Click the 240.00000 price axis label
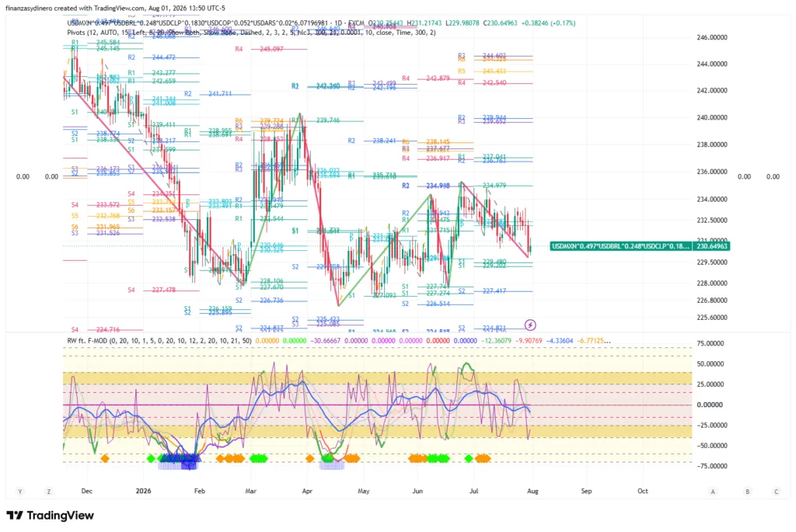This screenshot has height=532, width=796. coord(712,117)
